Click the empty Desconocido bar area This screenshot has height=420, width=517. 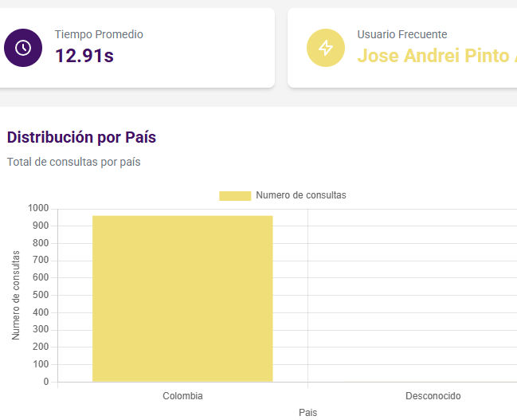(433, 319)
